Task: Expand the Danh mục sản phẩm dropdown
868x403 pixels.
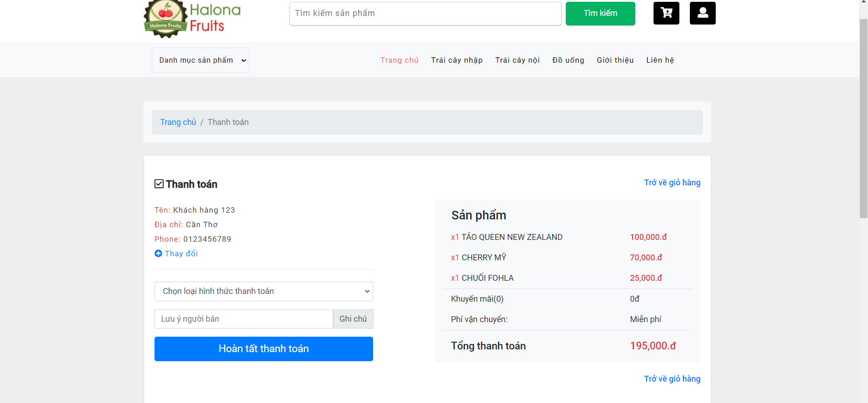Action: click(x=200, y=60)
